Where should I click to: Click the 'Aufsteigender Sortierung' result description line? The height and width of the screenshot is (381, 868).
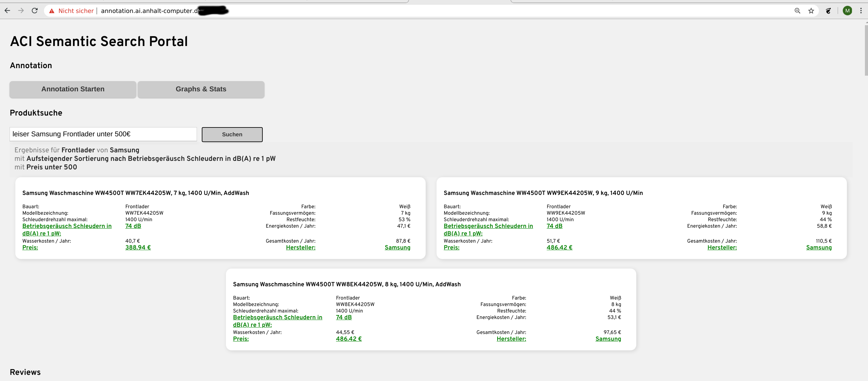pos(145,158)
